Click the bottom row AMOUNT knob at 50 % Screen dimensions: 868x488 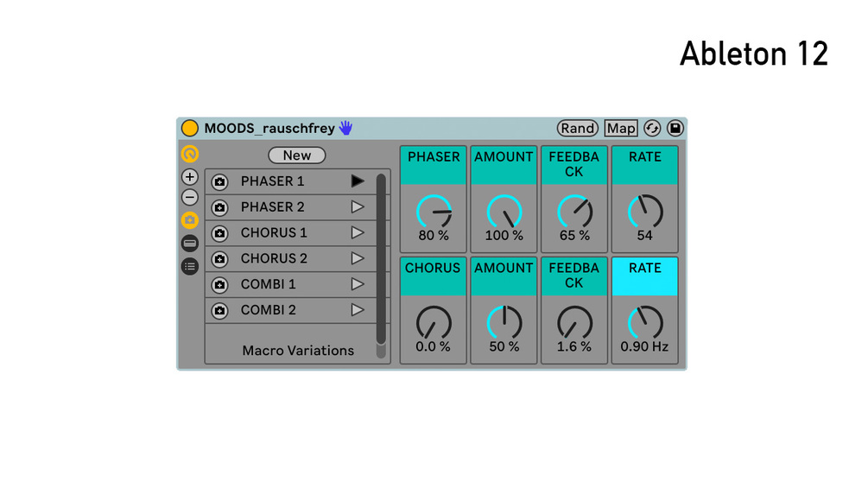tap(504, 323)
